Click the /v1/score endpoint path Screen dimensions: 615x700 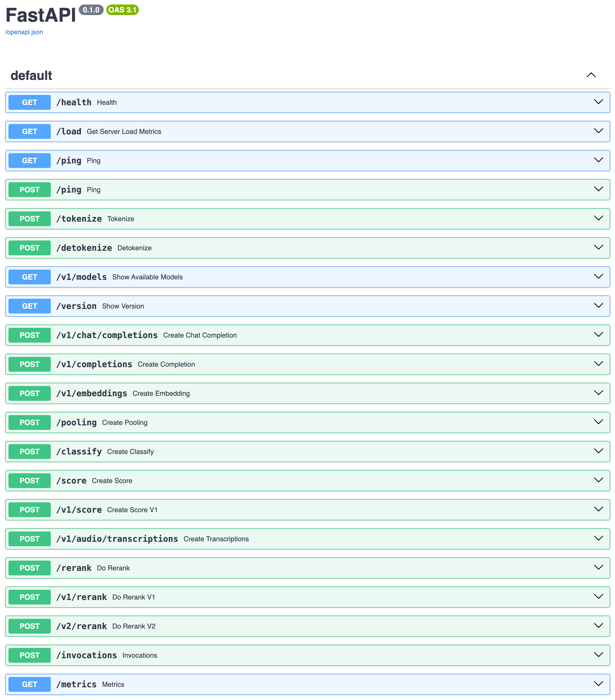click(x=79, y=510)
